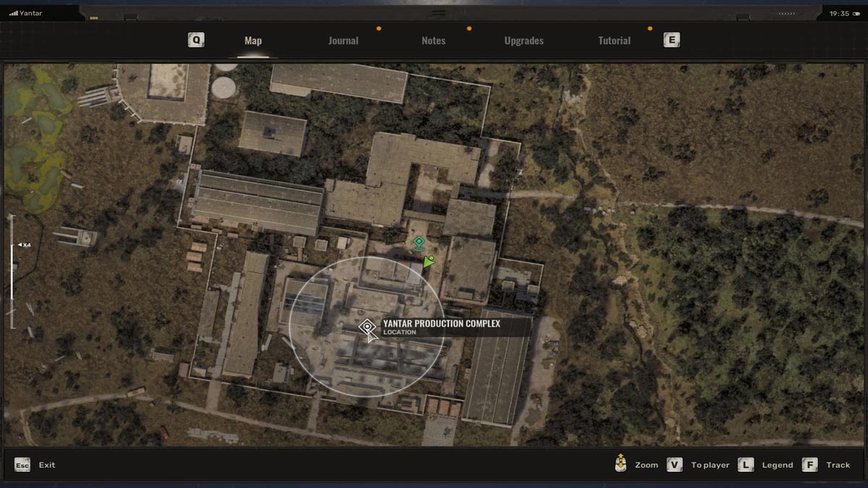The width and height of the screenshot is (868, 488).
Task: Click the E page-forward key icon
Action: point(671,40)
